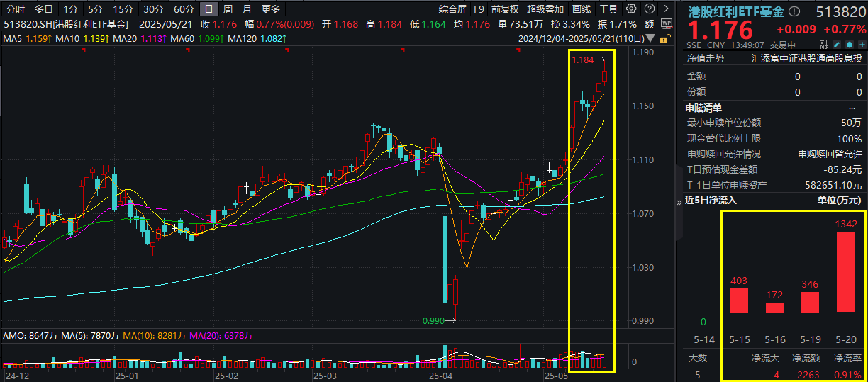Click the info icon beside 港股红利ETF基金

[x=795, y=12]
